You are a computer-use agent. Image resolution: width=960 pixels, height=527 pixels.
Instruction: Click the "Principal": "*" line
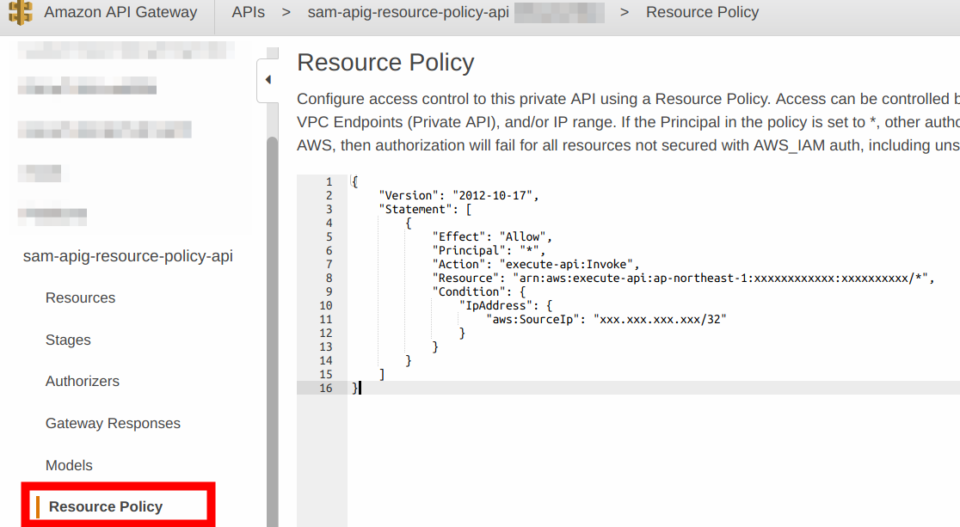tap(488, 250)
